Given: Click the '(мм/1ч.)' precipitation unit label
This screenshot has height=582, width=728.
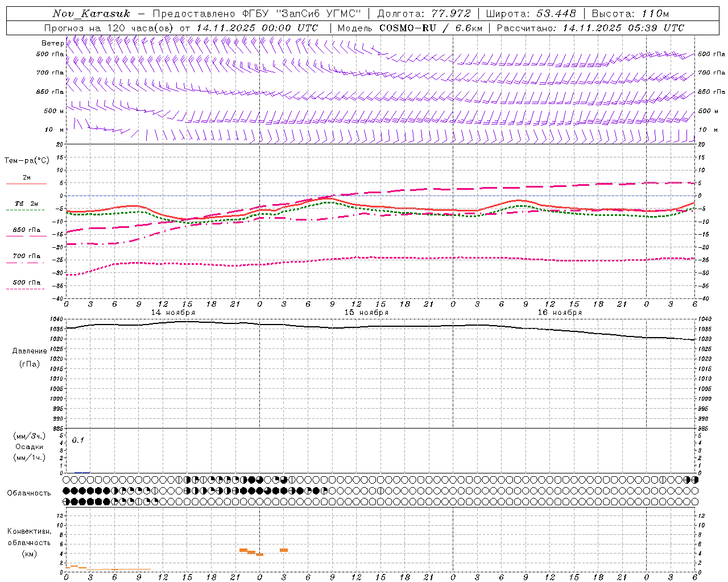Looking at the screenshot, I should (29, 458).
